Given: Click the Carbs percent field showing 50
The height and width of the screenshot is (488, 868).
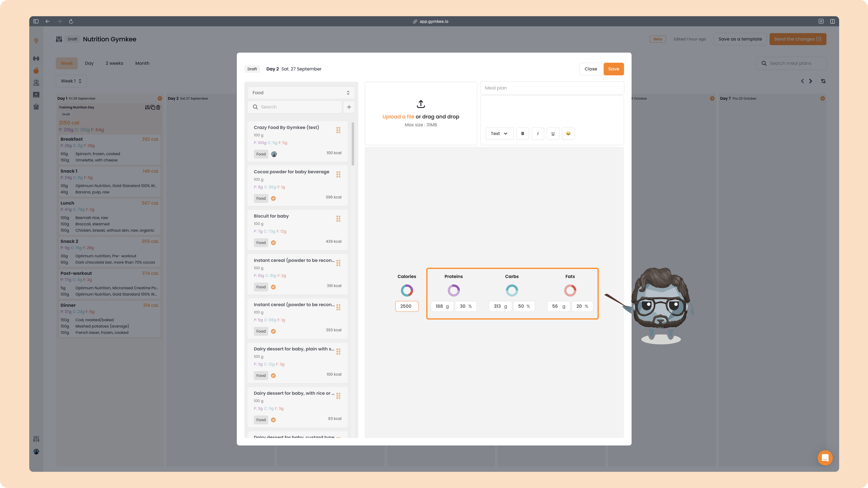Looking at the screenshot, I should pyautogui.click(x=524, y=306).
